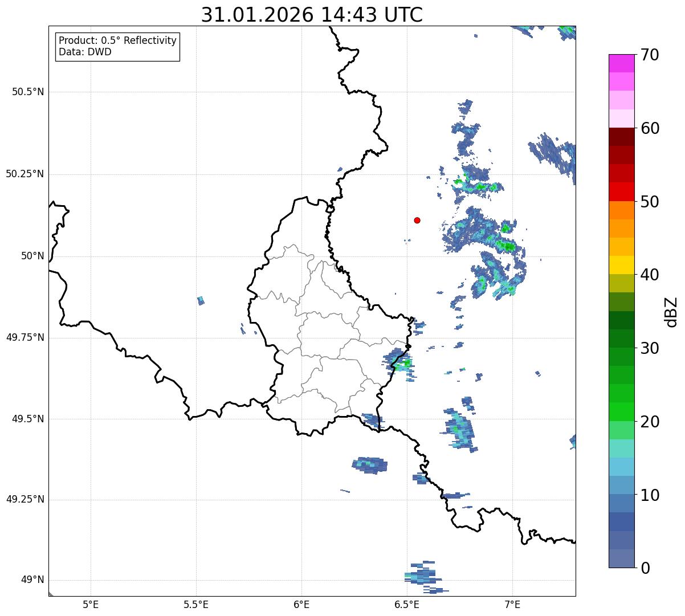Click the 49.5°N latitude label

pos(28,419)
